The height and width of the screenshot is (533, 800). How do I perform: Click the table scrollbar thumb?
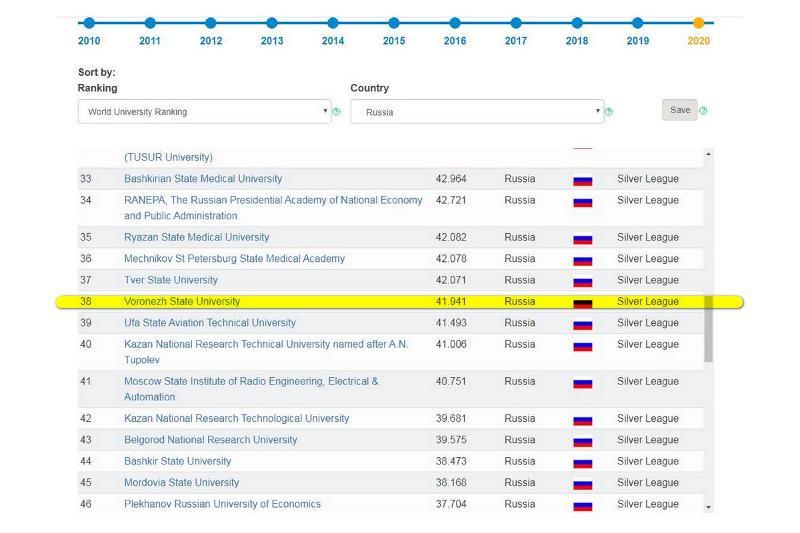click(x=709, y=328)
